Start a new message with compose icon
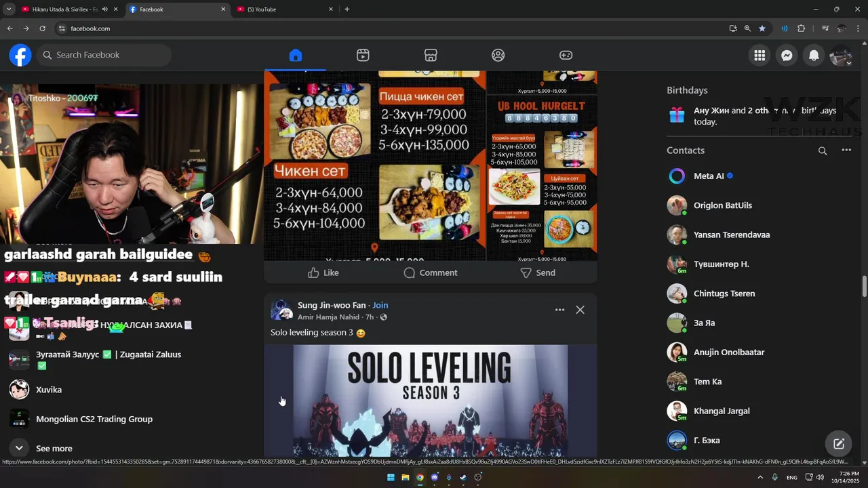Image resolution: width=868 pixels, height=488 pixels. pos(839,444)
